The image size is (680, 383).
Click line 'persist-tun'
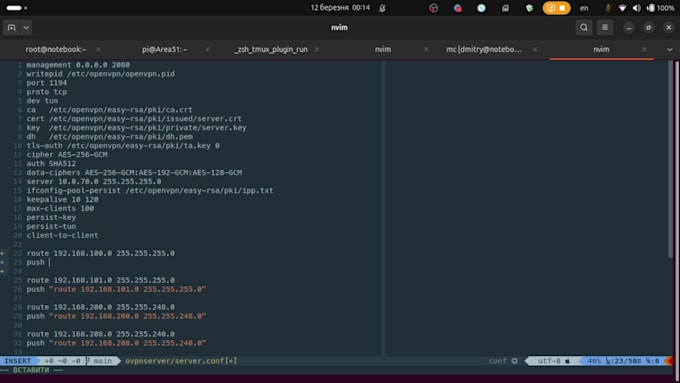click(51, 226)
